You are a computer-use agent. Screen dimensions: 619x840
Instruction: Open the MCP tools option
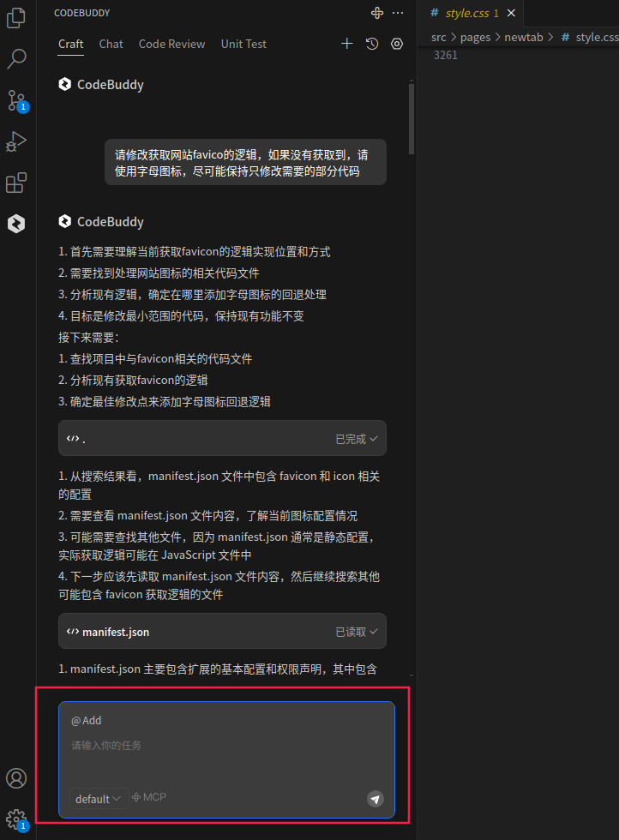point(149,797)
